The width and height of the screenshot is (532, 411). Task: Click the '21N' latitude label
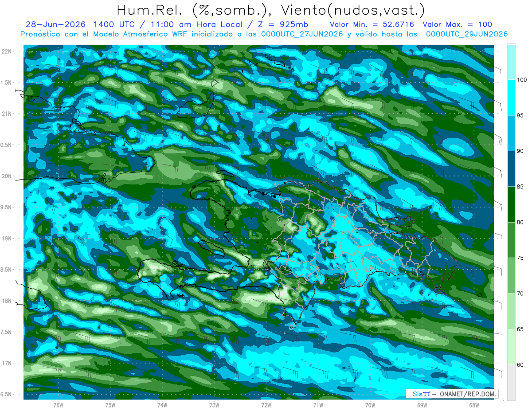(x=8, y=114)
